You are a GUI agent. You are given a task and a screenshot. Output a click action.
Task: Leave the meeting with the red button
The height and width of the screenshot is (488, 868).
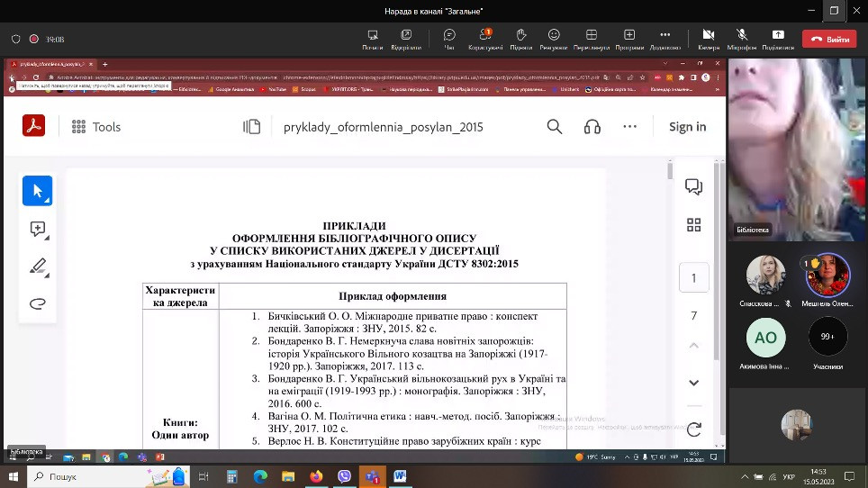pyautogui.click(x=829, y=40)
